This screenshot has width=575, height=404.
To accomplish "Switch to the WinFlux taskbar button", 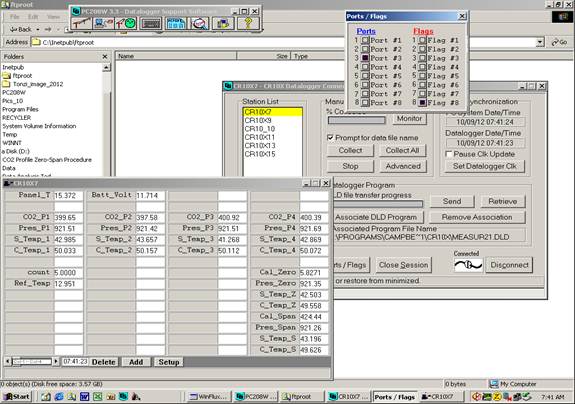I will pyautogui.click(x=210, y=396).
